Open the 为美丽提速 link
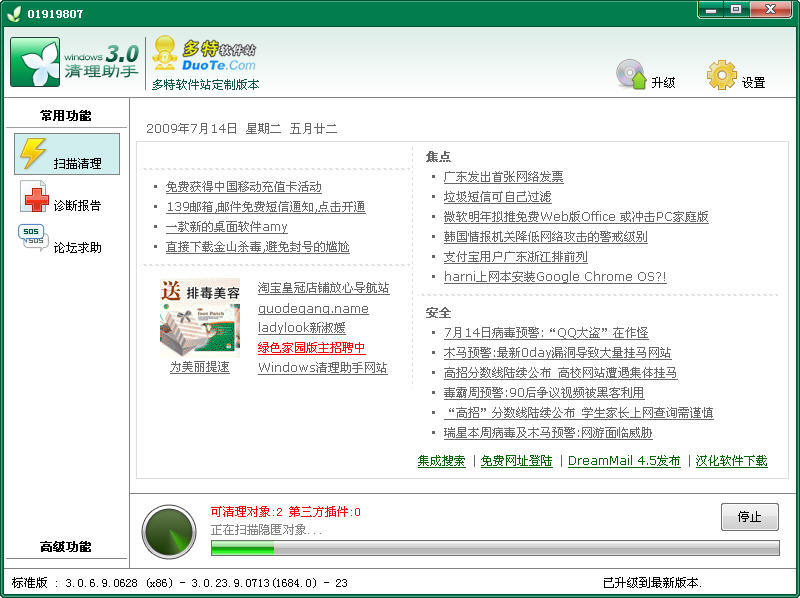800x598 pixels. (x=199, y=367)
